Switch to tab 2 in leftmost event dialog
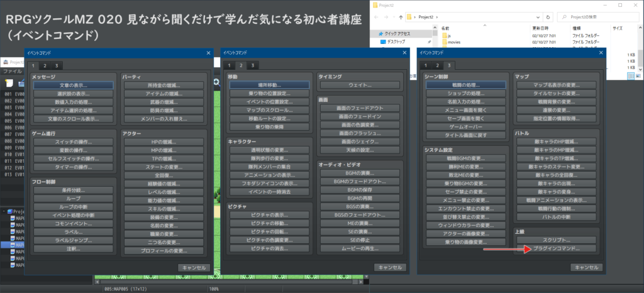 point(44,65)
